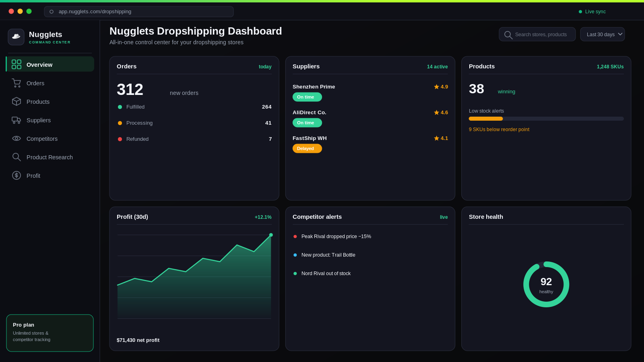Click '$71,430 net profit' text
The image size is (644, 362).
(x=138, y=340)
